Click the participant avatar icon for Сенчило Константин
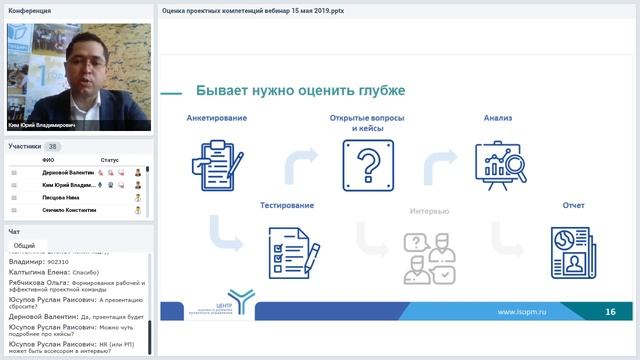The height and width of the screenshot is (360, 640). click(138, 210)
